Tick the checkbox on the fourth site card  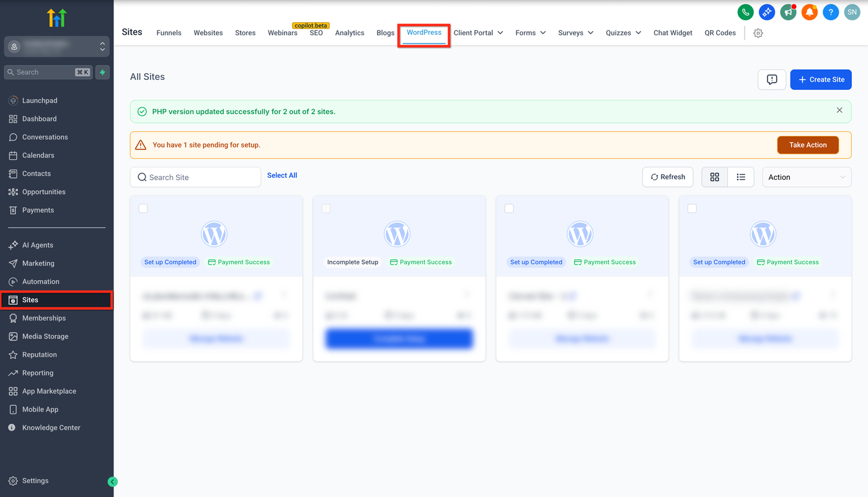point(692,208)
